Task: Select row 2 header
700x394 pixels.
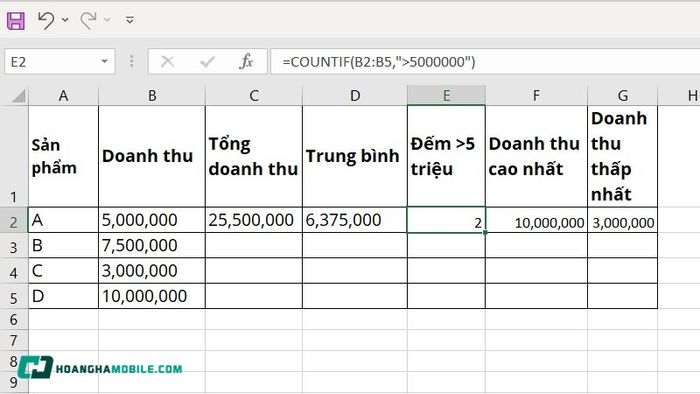Action: coord(14,220)
